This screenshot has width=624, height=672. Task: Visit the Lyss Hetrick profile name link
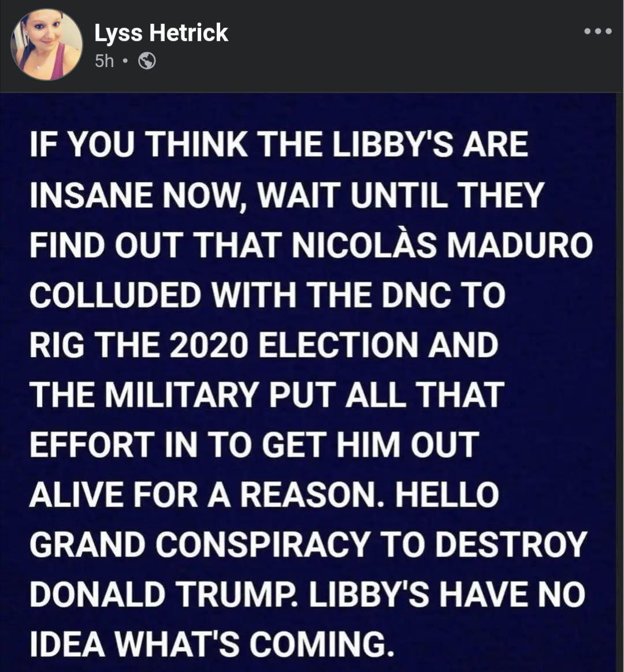tap(161, 33)
